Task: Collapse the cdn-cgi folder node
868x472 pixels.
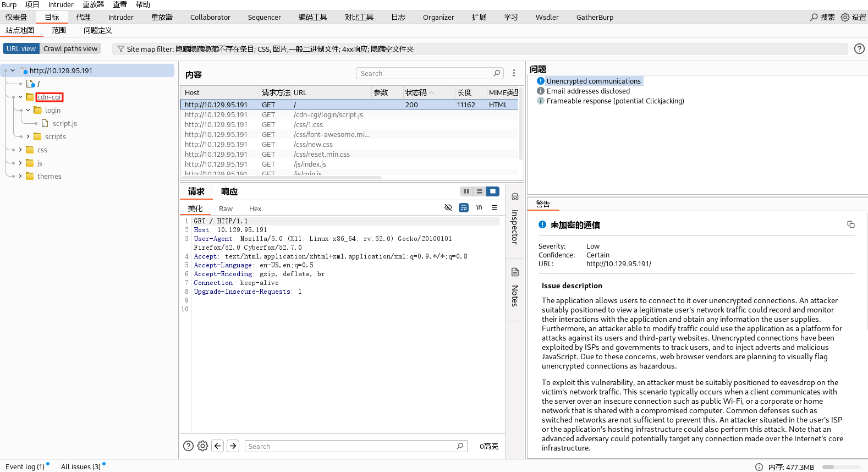Action: [20, 97]
